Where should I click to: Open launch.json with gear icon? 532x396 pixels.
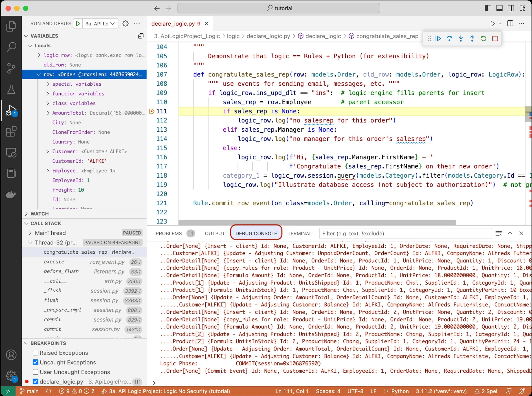(x=125, y=24)
